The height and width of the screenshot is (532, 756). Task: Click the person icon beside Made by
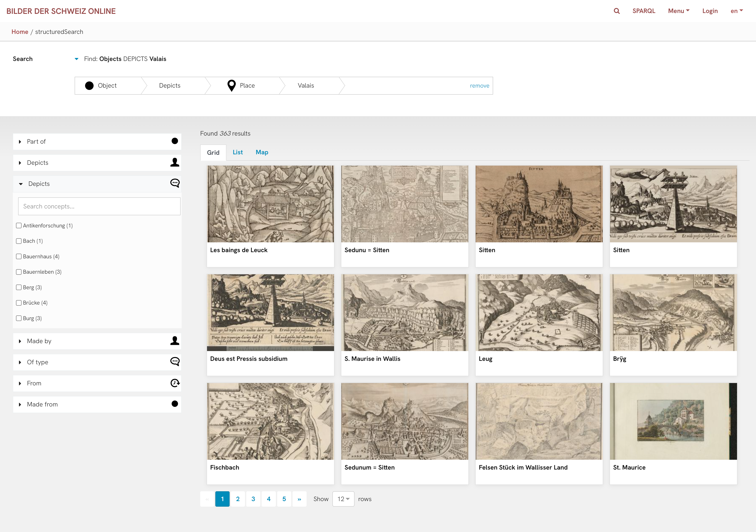click(x=175, y=341)
